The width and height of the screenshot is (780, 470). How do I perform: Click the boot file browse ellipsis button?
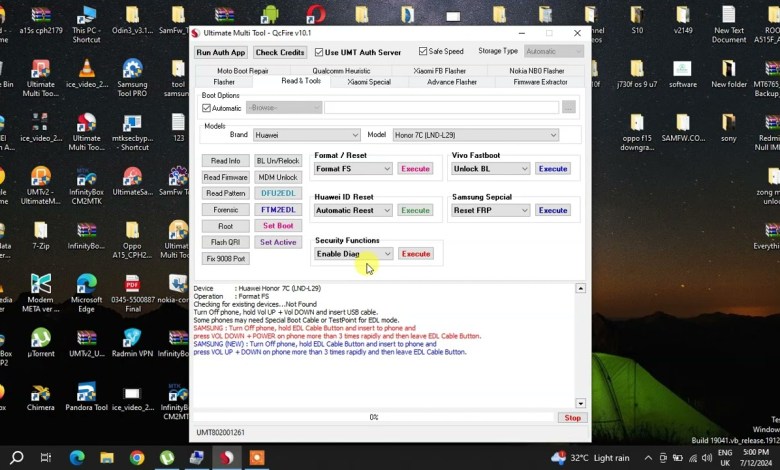tap(569, 107)
